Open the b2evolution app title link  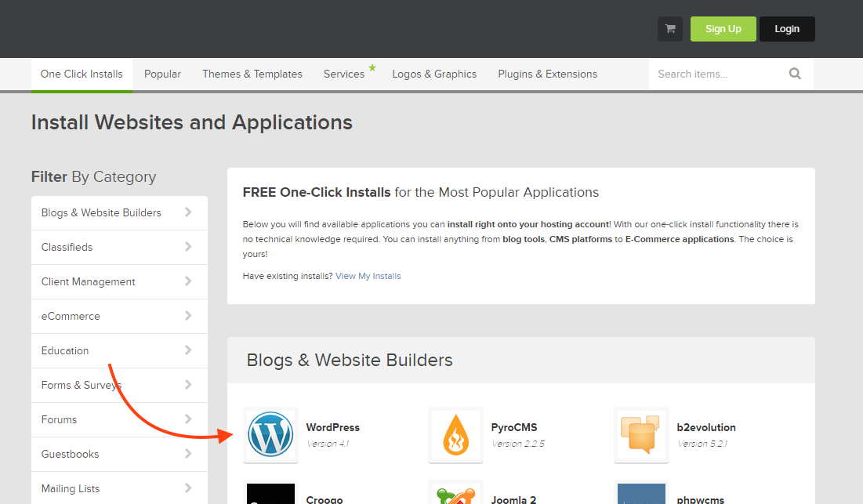coord(706,427)
